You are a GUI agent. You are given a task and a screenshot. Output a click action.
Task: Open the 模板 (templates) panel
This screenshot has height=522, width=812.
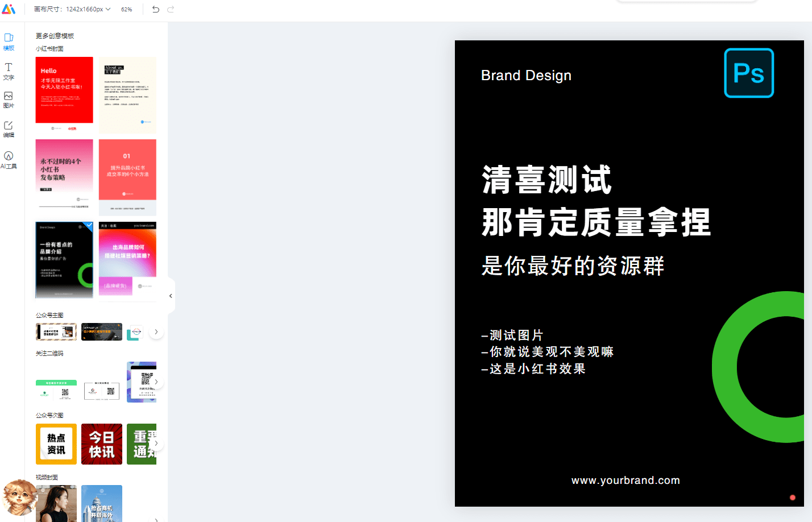pyautogui.click(x=9, y=41)
